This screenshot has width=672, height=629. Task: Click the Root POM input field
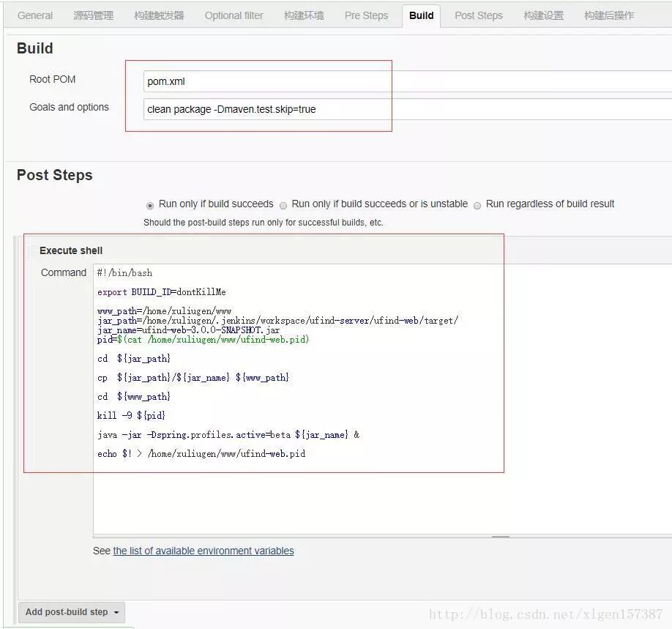coord(408,81)
